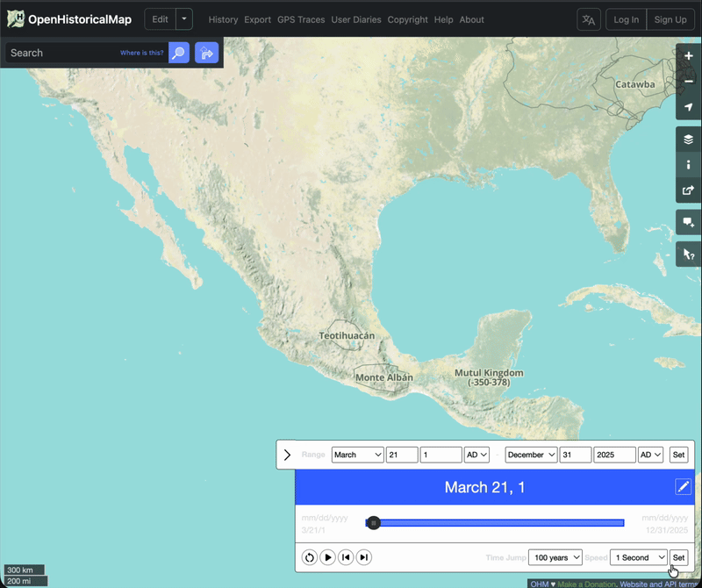Click the Edit button
Image resolution: width=702 pixels, height=588 pixels.
point(160,19)
